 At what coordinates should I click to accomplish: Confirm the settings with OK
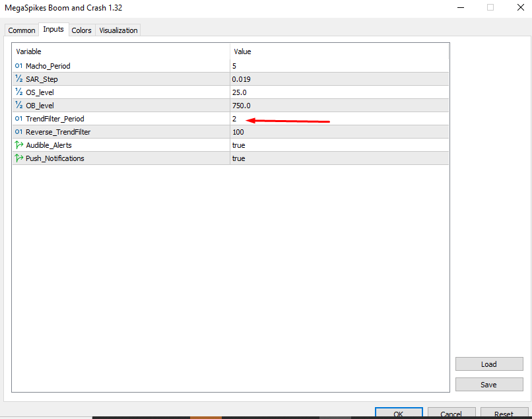tap(399, 413)
